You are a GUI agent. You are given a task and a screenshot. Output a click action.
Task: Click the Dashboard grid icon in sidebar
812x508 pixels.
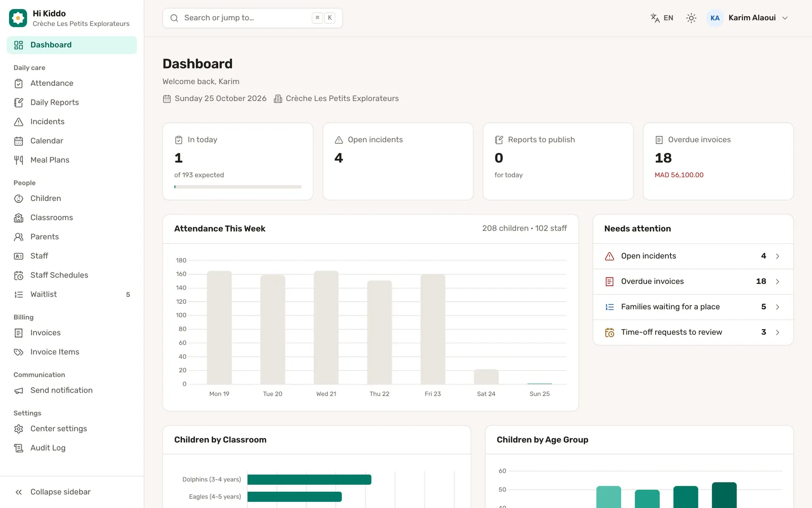pyautogui.click(x=19, y=45)
